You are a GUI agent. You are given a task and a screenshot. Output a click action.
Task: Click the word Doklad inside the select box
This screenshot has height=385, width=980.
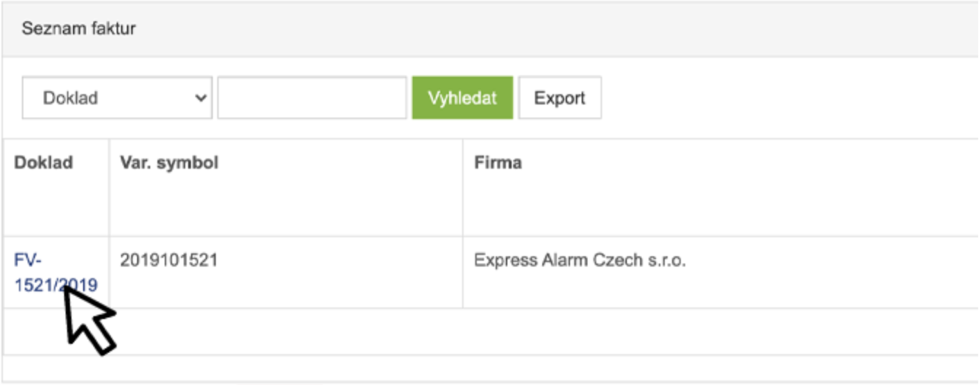tap(70, 98)
